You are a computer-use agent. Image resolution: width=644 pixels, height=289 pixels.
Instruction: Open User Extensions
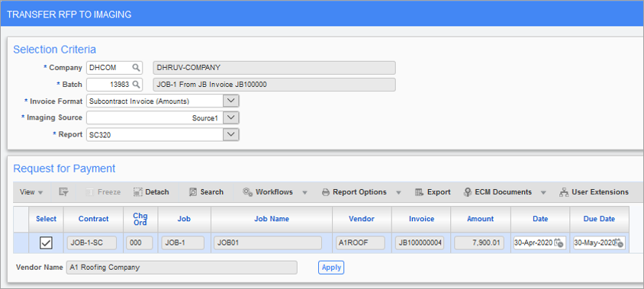click(x=594, y=191)
